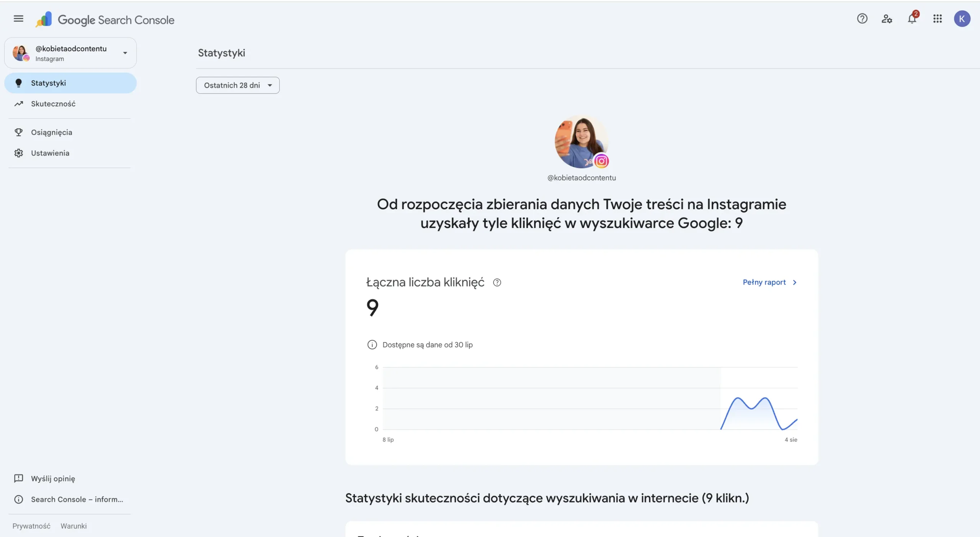980x537 pixels.
Task: Click the large Instagram profile picture
Action: coord(581,142)
